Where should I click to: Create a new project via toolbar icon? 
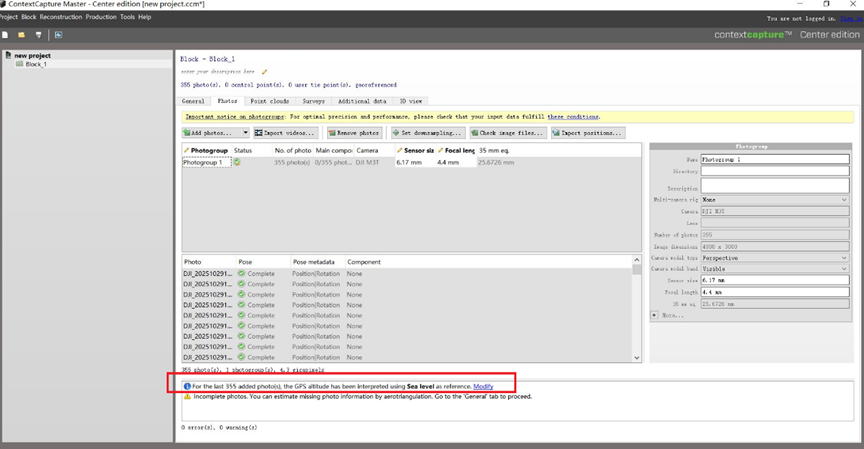pos(5,35)
